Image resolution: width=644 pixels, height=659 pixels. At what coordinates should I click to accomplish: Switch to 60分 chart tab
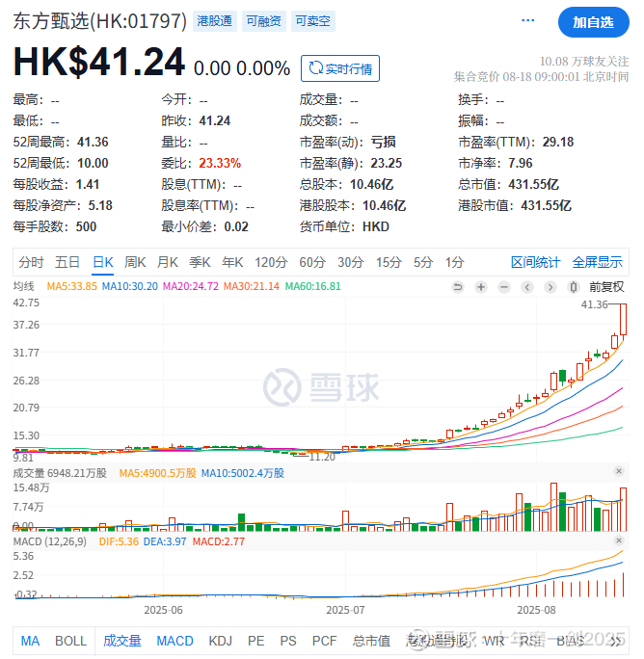tap(312, 263)
